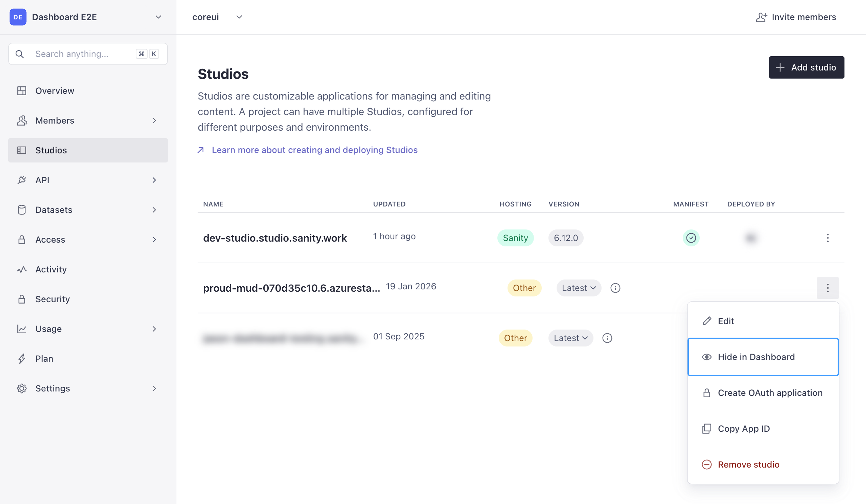The height and width of the screenshot is (504, 866).
Task: Click the UPDATED column header
Action: tap(389, 204)
